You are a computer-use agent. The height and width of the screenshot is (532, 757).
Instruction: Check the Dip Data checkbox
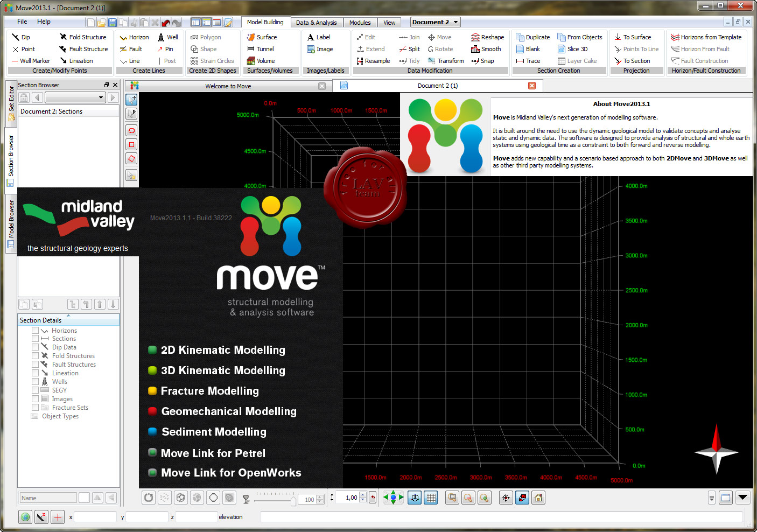pos(35,347)
